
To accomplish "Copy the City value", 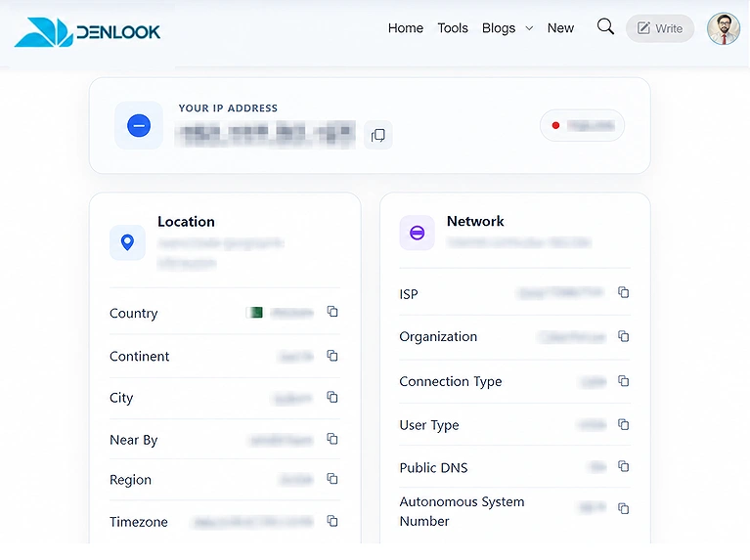I will click(332, 397).
